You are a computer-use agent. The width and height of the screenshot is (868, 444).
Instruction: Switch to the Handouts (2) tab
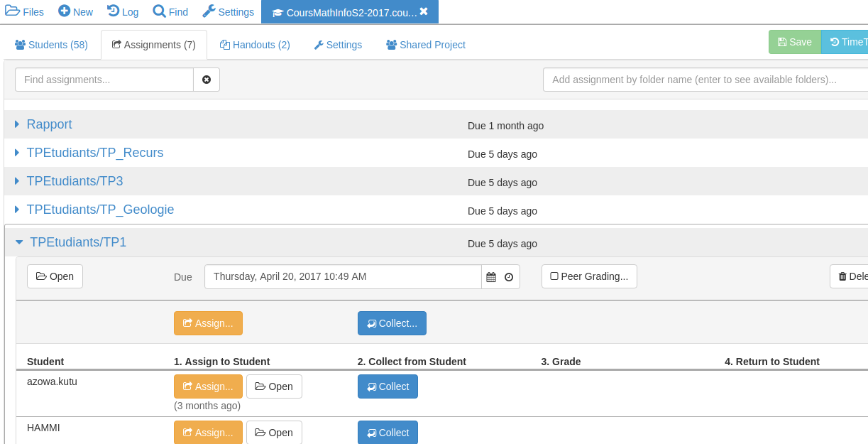coord(255,45)
